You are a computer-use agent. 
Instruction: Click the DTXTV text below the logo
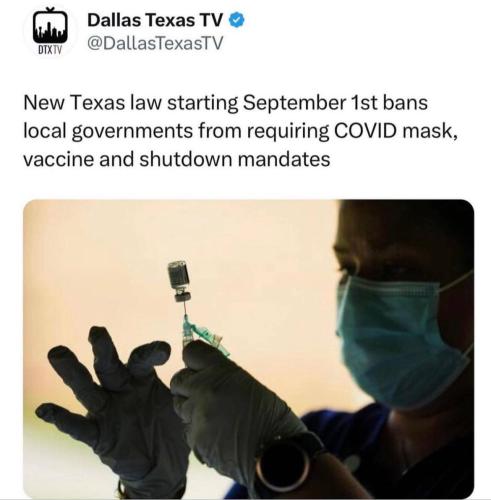pyautogui.click(x=50, y=50)
